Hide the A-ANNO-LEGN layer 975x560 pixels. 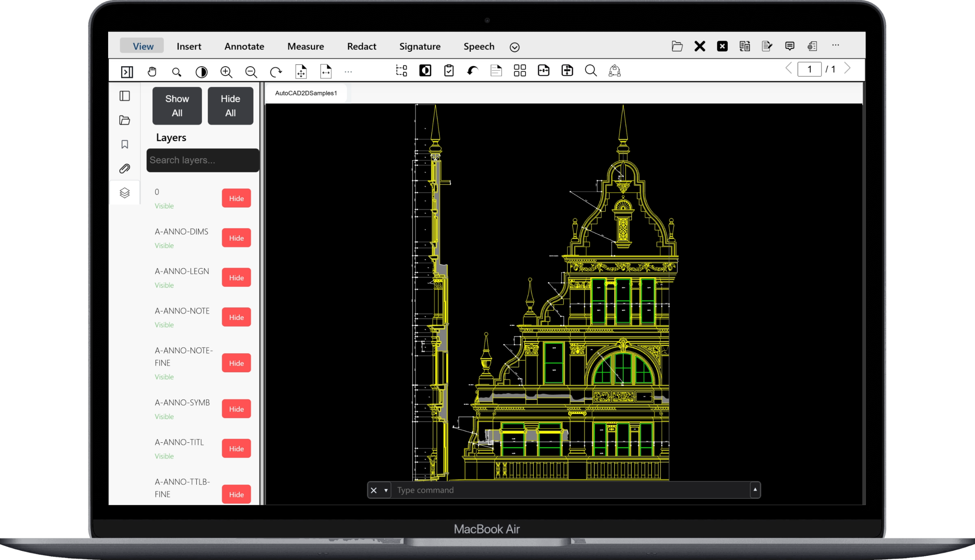coord(236,277)
